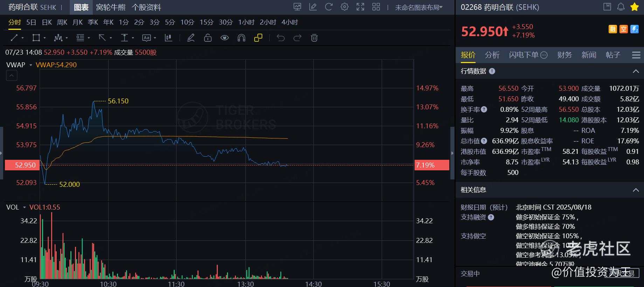Open the rectangle tool dropdown arrow
The height and width of the screenshot is (287, 644).
[x=44, y=38]
